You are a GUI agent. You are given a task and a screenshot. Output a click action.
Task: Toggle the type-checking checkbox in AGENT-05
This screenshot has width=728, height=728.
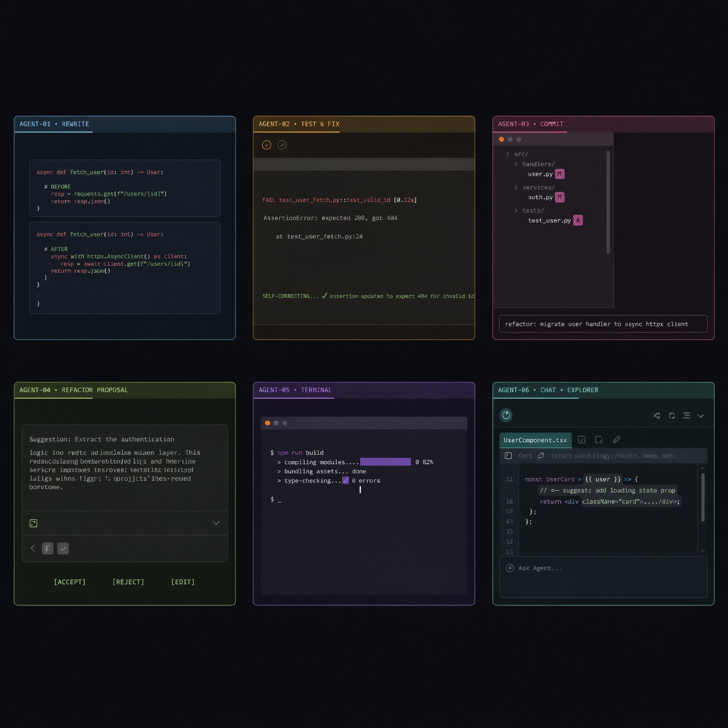346,481
